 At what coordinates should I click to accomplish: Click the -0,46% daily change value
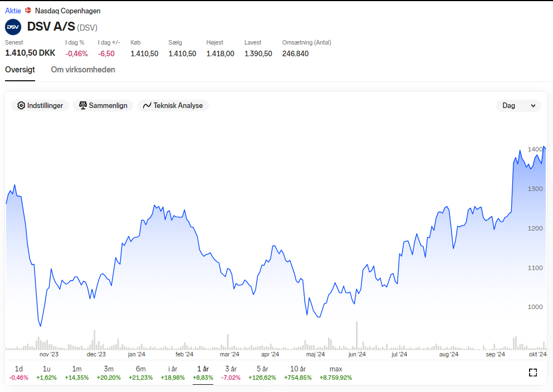[76, 53]
